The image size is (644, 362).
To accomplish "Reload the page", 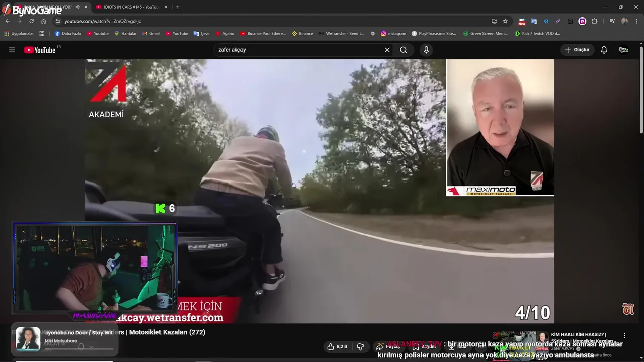I will pos(31,21).
